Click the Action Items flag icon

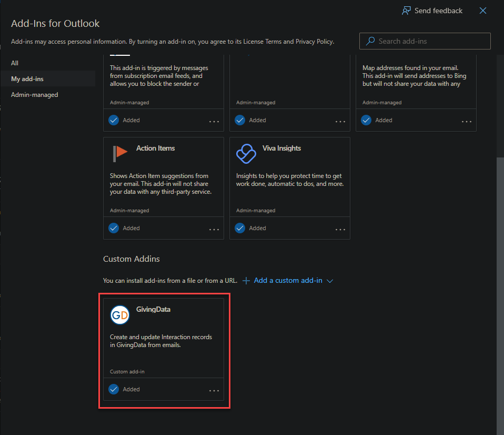pos(119,154)
